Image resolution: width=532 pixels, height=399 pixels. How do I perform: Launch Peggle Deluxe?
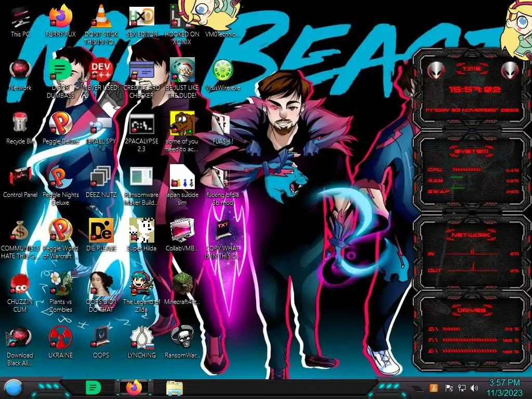tap(60, 128)
